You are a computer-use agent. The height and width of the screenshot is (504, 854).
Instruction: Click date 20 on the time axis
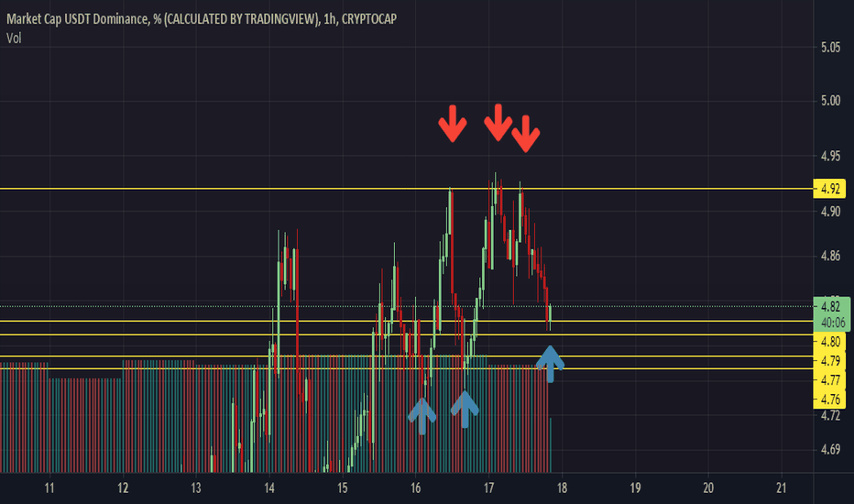708,488
